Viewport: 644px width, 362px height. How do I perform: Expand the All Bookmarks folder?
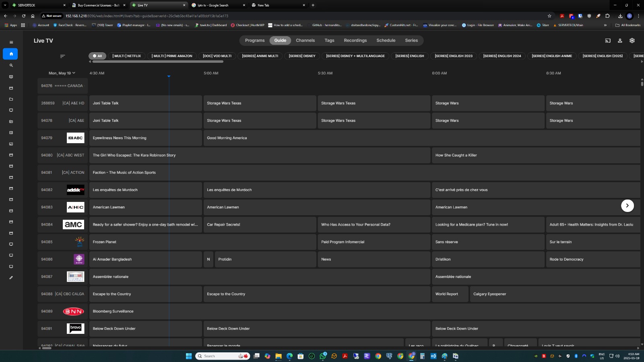pyautogui.click(x=628, y=25)
